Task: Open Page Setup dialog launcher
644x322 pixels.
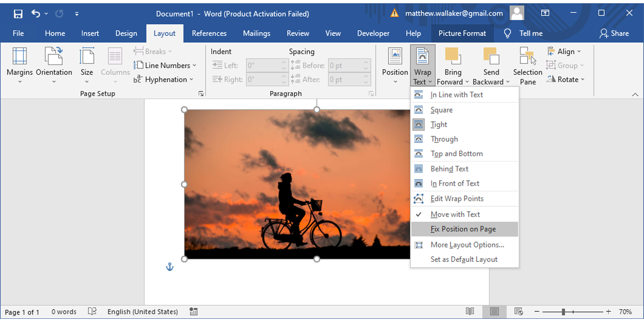Action: (x=201, y=93)
